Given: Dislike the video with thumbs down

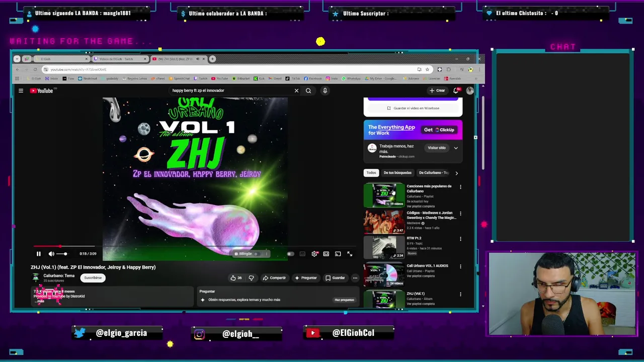Looking at the screenshot, I should tap(251, 278).
